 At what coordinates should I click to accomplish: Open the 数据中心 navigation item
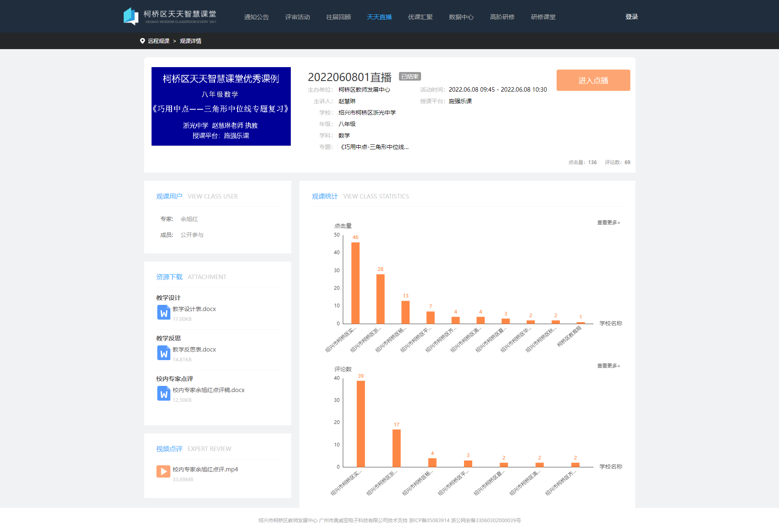[461, 17]
